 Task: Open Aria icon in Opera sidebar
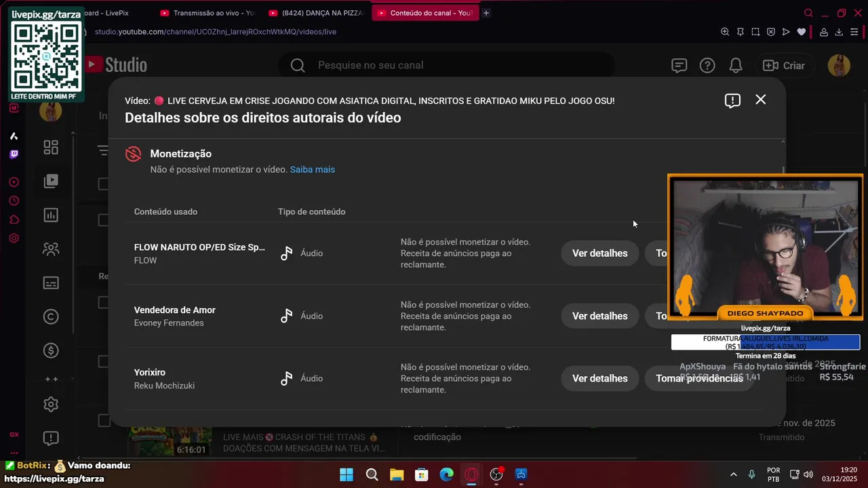[x=14, y=136]
